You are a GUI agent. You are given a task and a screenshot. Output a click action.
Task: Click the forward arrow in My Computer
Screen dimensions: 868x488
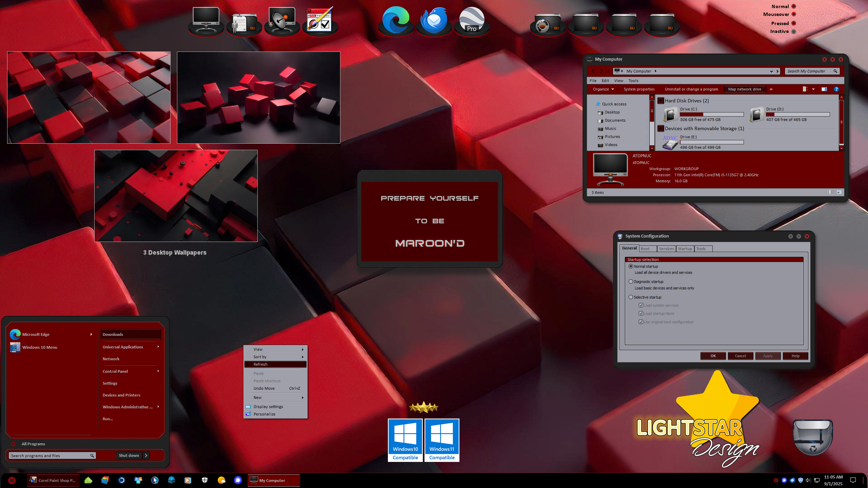click(601, 71)
